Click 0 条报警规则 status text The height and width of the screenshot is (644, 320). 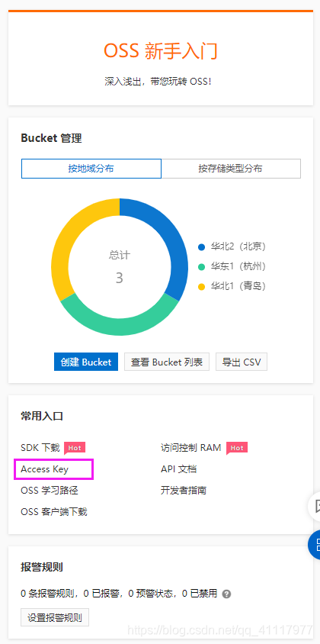(49, 594)
